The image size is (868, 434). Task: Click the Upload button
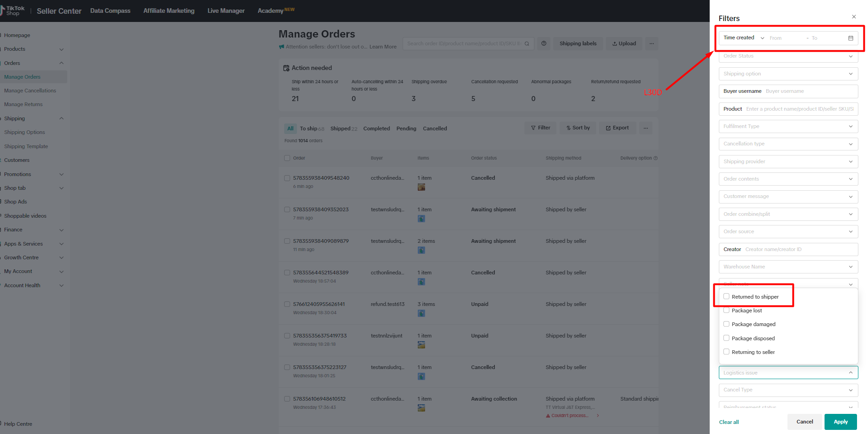coord(624,43)
